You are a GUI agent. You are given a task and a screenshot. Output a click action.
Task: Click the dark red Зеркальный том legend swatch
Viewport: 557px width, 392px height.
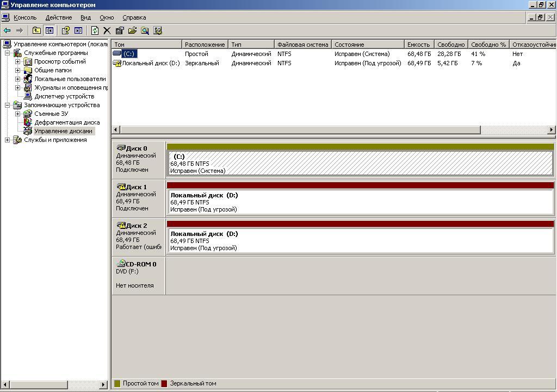164,384
